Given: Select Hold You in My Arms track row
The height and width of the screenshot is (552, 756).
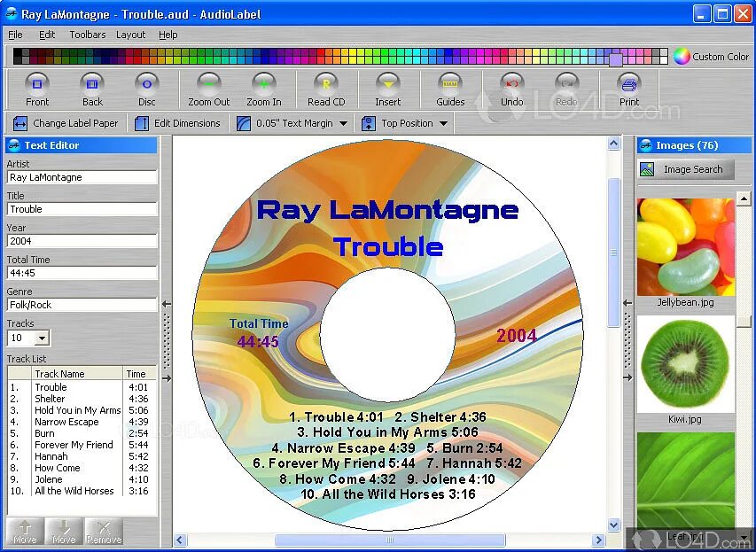Looking at the screenshot, I should tap(81, 410).
